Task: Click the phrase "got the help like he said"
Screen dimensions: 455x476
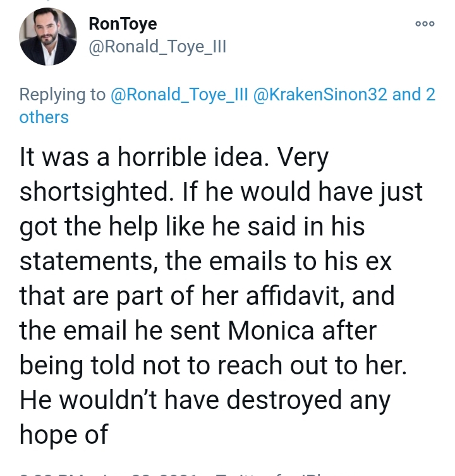Action: point(157,227)
